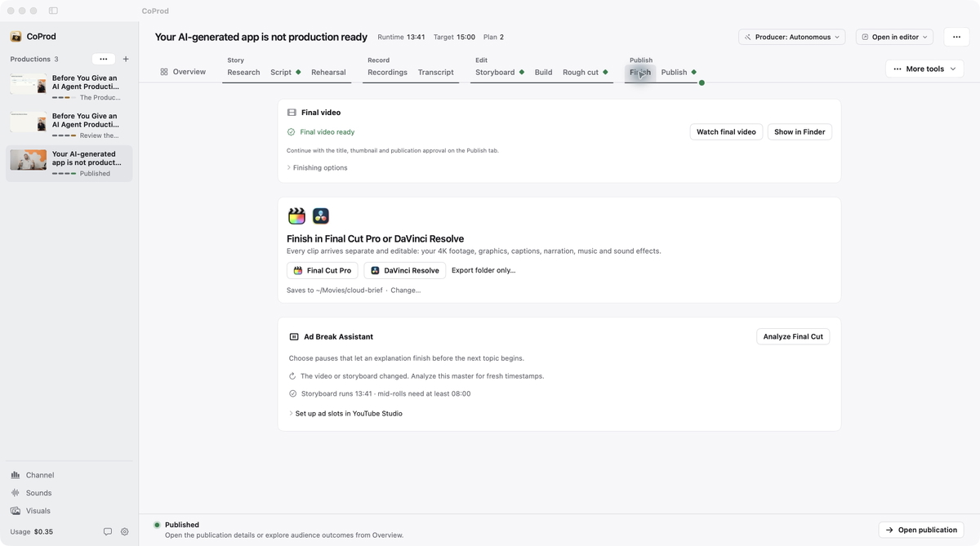
Task: Expand Finishing options
Action: (x=317, y=168)
